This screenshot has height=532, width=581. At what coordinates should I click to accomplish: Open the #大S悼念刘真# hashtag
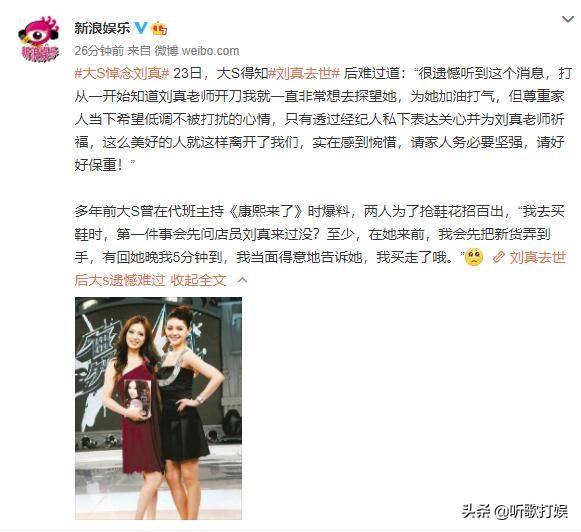point(122,73)
